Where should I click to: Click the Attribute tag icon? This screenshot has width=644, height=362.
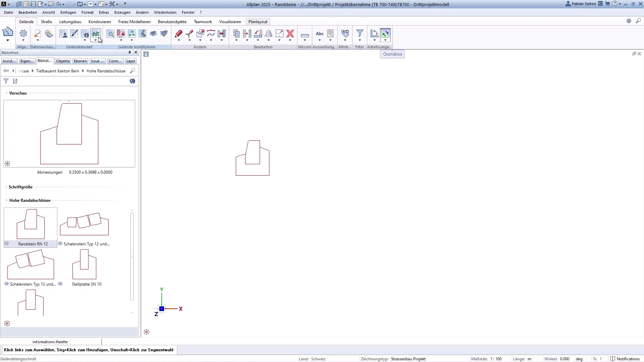point(345,34)
